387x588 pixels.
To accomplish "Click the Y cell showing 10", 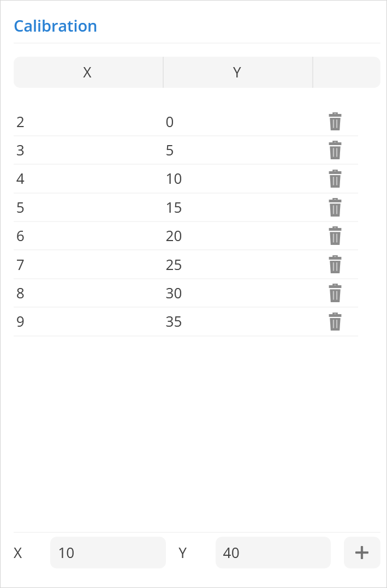I will [x=174, y=179].
